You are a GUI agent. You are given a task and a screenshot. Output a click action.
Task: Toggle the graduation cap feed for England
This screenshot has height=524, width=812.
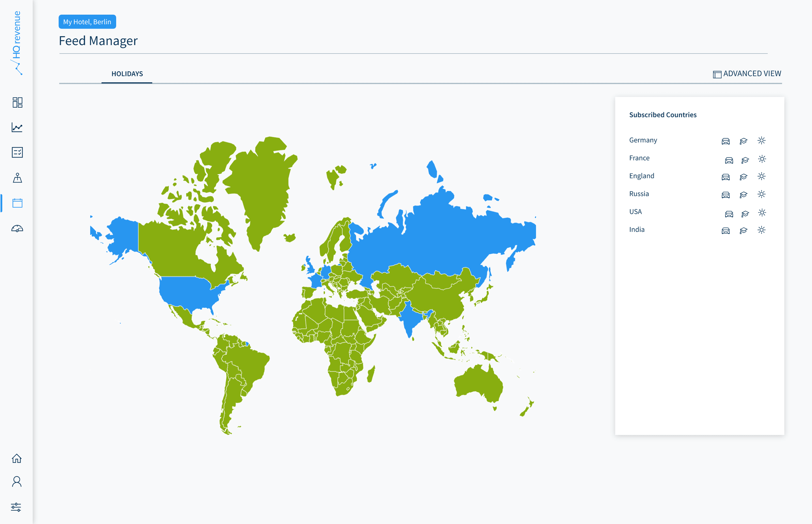[743, 177]
